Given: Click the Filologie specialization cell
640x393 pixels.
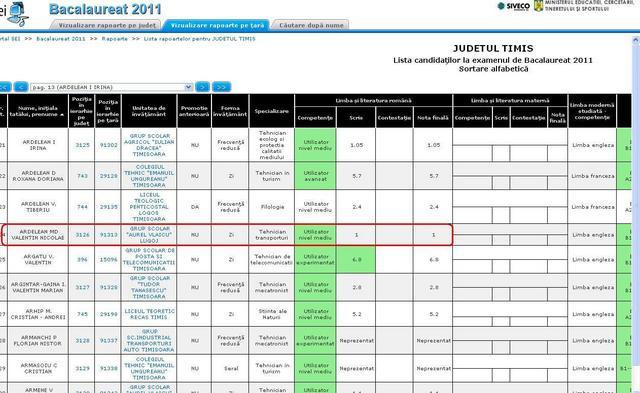Looking at the screenshot, I should point(272,207).
